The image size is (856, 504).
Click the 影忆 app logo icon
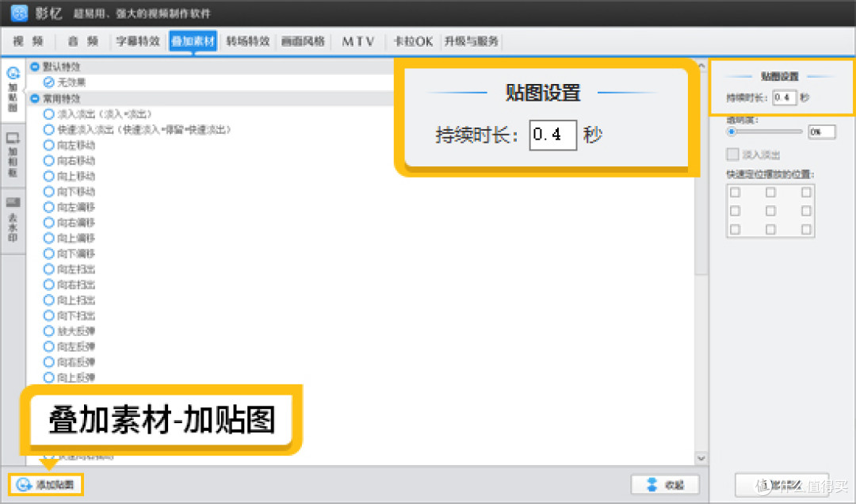[x=19, y=13]
